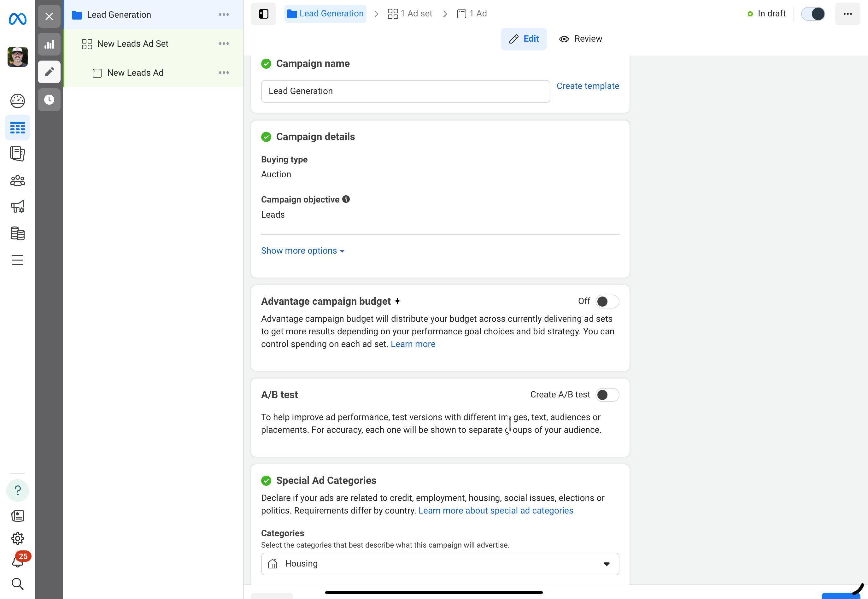The width and height of the screenshot is (868, 599).
Task: Open the clock history icon
Action: (x=49, y=100)
